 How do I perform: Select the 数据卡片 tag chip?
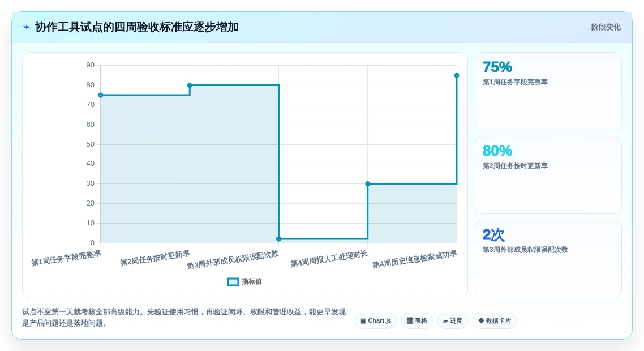(x=494, y=320)
